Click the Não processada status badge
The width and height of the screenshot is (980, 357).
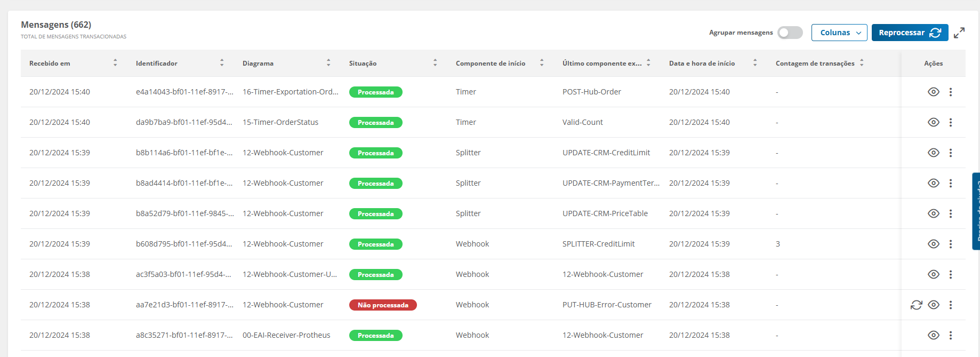pyautogui.click(x=383, y=305)
